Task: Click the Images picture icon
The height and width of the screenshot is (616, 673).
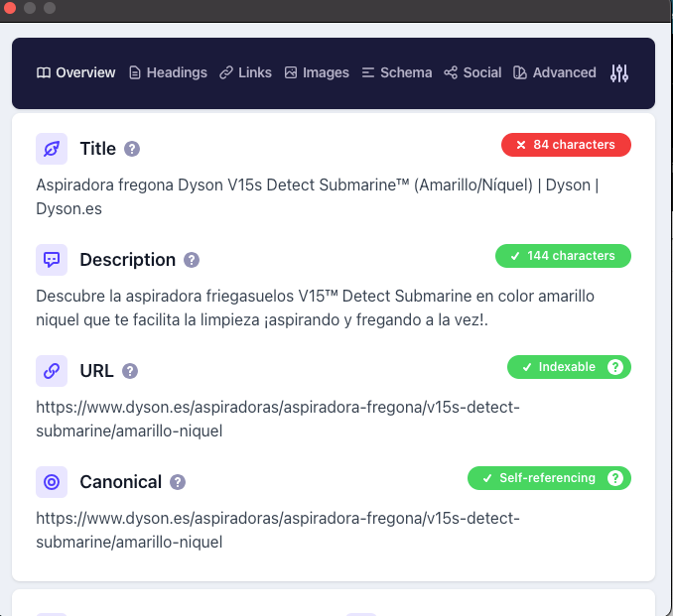Action: (291, 72)
